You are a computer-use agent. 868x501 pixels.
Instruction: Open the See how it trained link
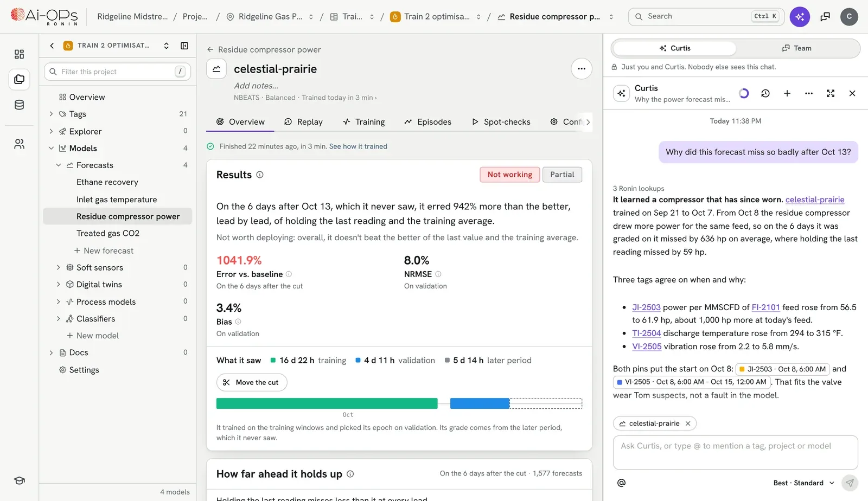(x=358, y=146)
